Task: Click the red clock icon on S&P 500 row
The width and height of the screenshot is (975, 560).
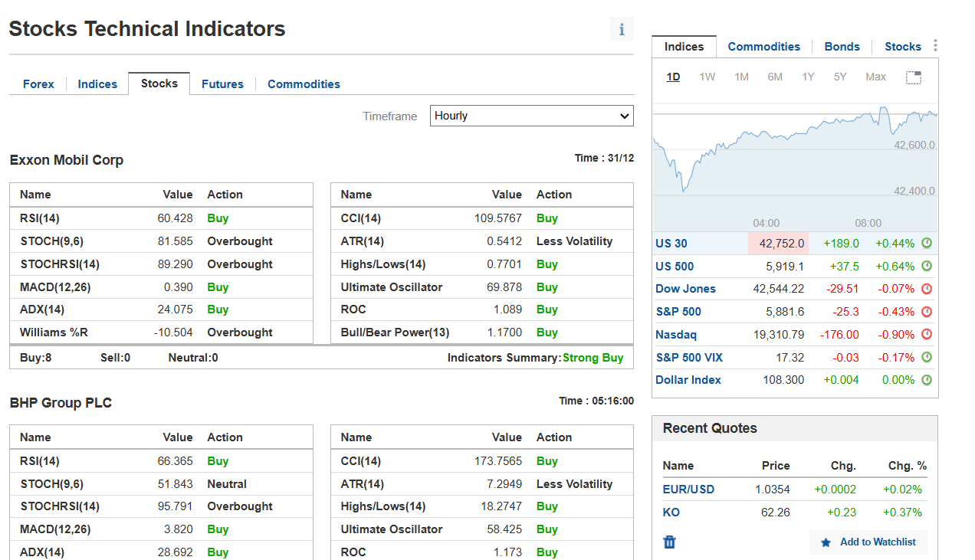Action: [x=926, y=312]
